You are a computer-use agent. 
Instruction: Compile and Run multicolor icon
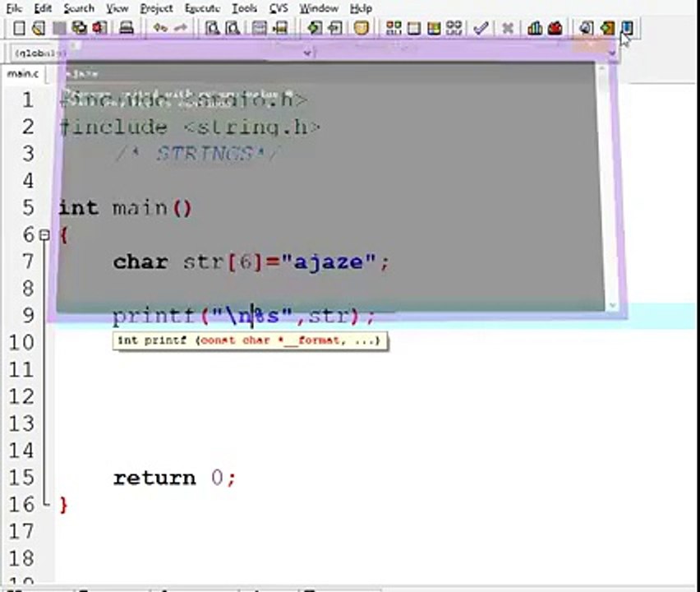click(x=434, y=28)
